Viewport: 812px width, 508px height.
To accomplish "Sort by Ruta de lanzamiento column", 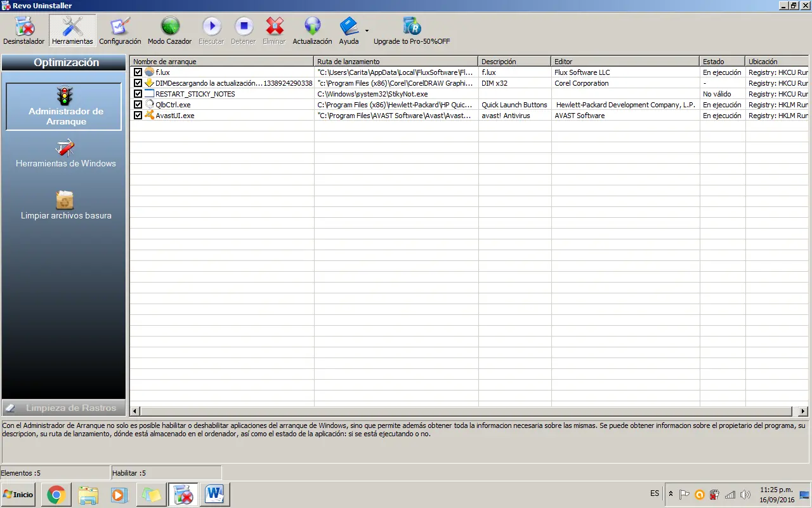I will (x=396, y=62).
